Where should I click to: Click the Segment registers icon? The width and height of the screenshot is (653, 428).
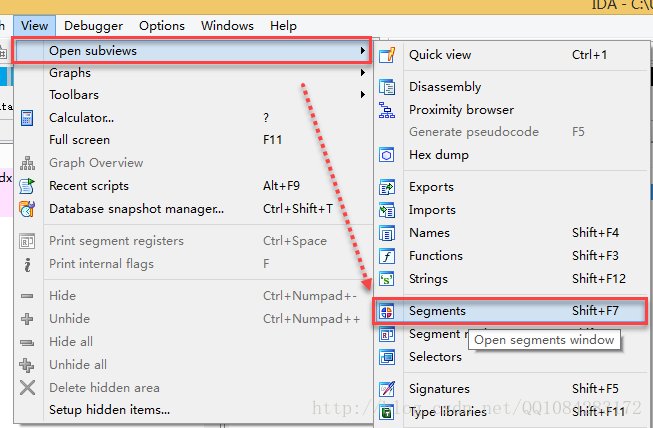(x=387, y=334)
